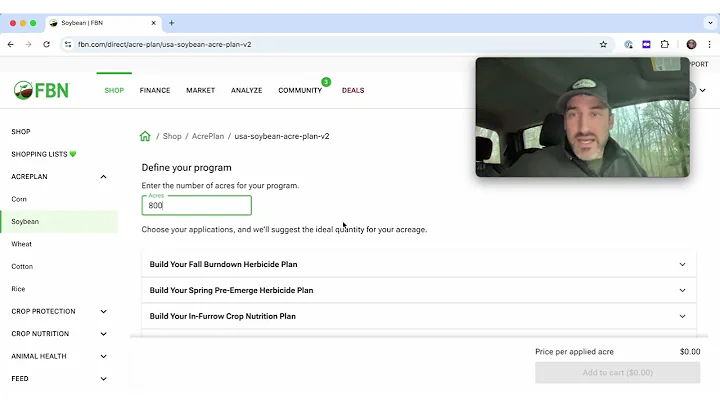Click the 'Build Your In-Furrow Crop Nutrition Plan' title
The image size is (720, 404).
point(223,316)
